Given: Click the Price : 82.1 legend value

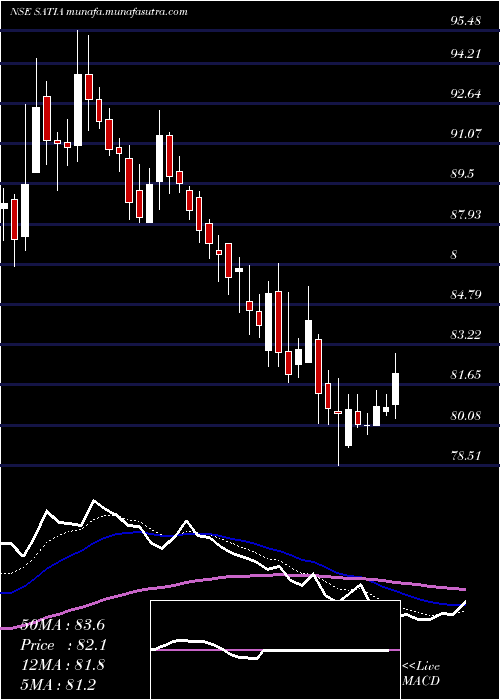Looking at the screenshot, I should 62,645.
